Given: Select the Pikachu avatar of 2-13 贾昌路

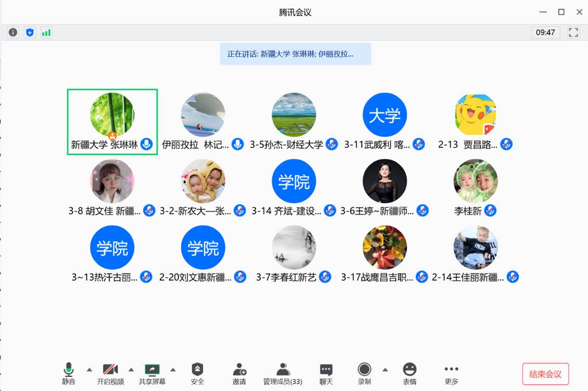Looking at the screenshot, I should pyautogui.click(x=476, y=115).
